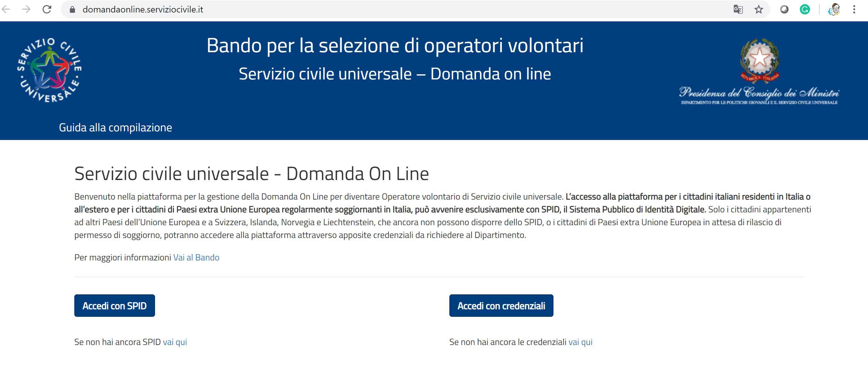Click the Servizio Civile Universale logo

click(50, 70)
